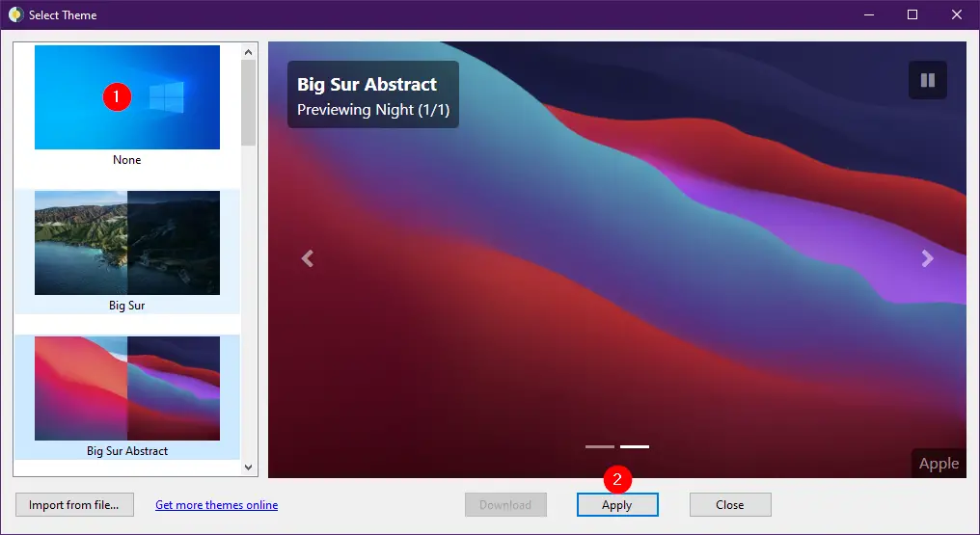Select the second slide indicator in preview

[x=635, y=447]
